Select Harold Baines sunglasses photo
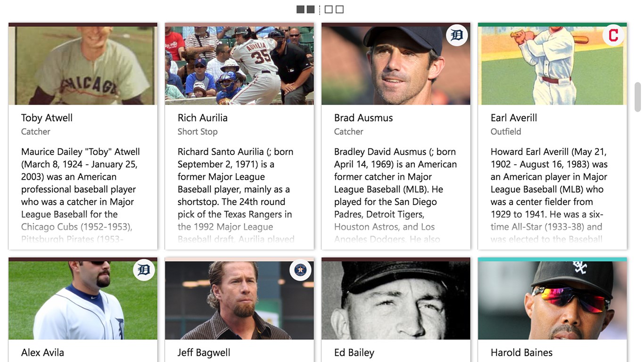The height and width of the screenshot is (362, 644). 553,300
